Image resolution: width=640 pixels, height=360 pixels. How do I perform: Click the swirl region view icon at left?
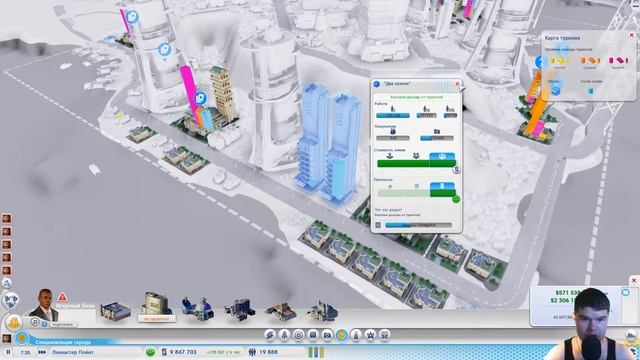10,301
